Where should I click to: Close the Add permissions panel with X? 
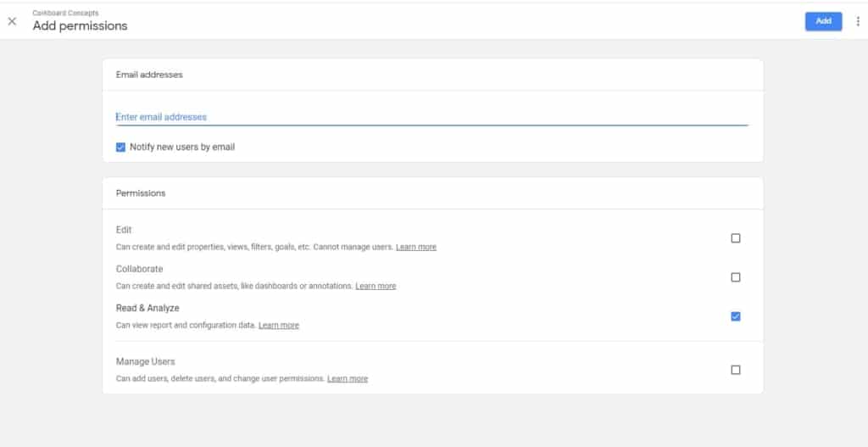click(12, 21)
